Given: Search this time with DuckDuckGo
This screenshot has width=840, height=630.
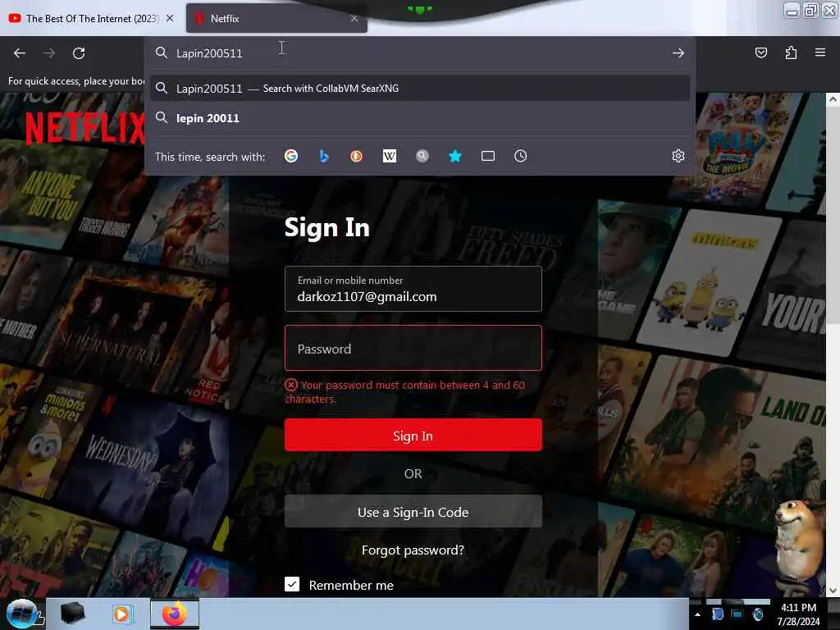Looking at the screenshot, I should (356, 156).
